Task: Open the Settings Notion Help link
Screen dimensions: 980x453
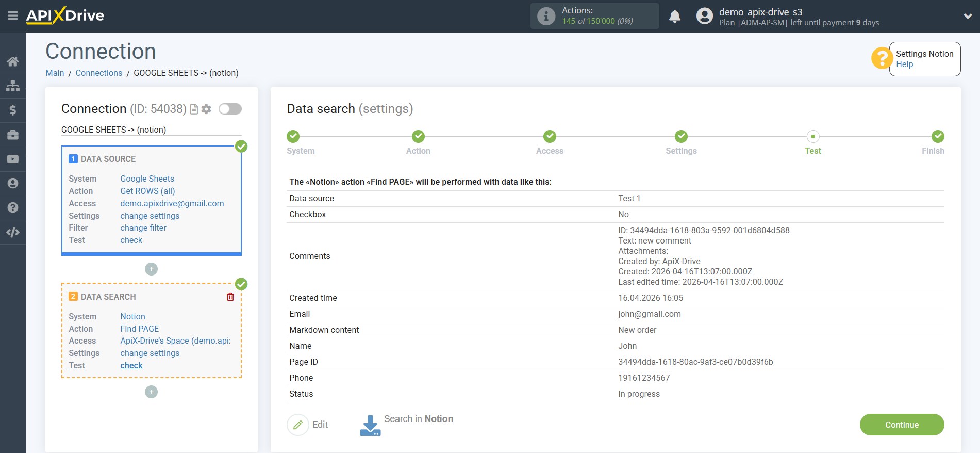Action: pos(904,64)
